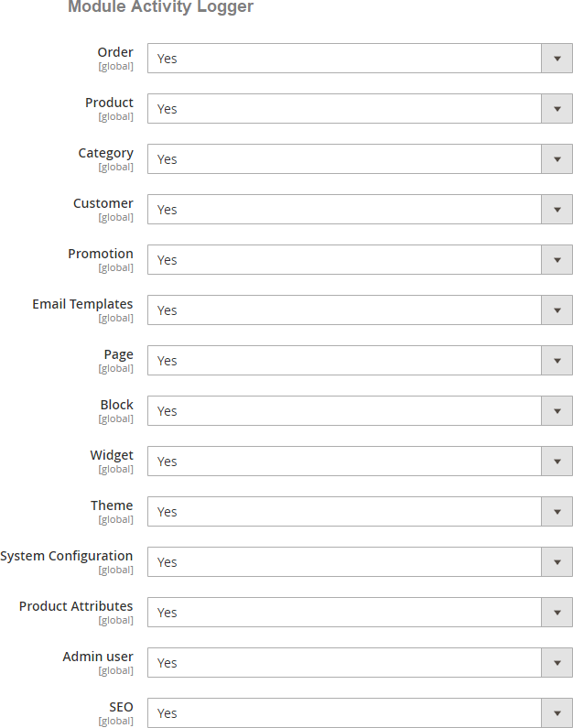Image resolution: width=573 pixels, height=728 pixels.
Task: Open Email Templates dropdown
Action: (x=359, y=310)
